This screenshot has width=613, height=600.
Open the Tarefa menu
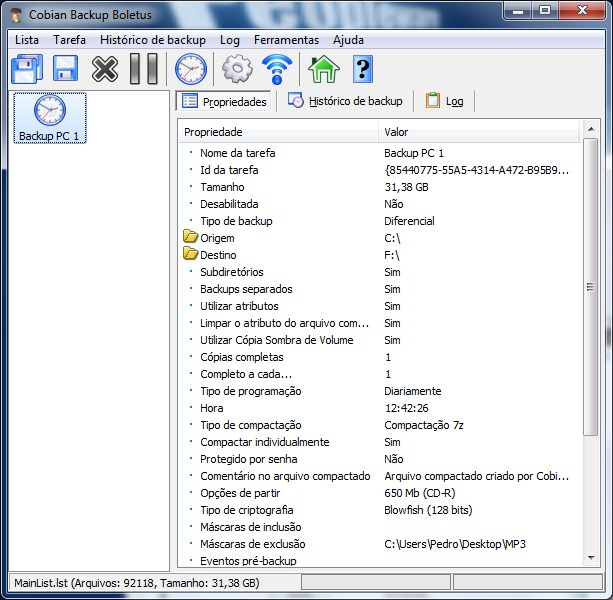(69, 40)
